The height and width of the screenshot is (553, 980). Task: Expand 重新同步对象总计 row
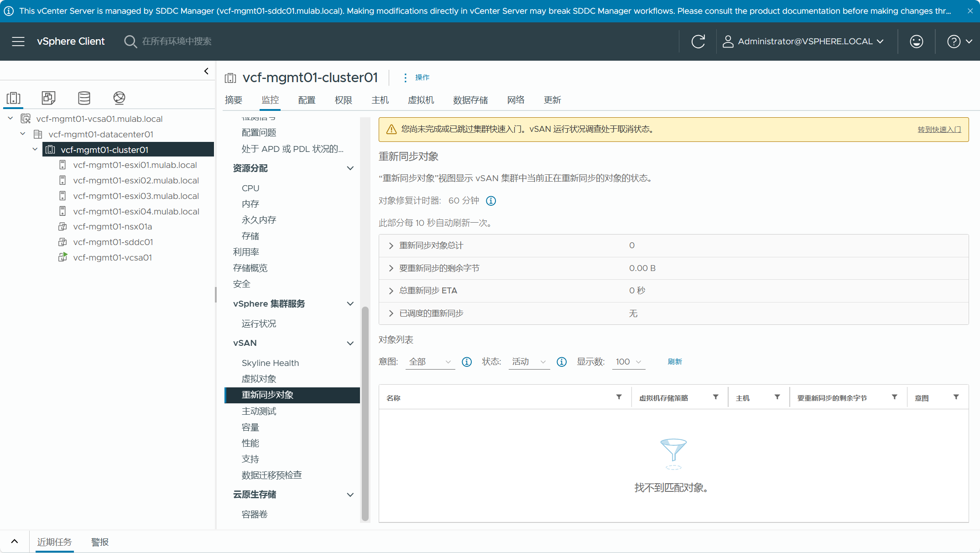point(391,245)
